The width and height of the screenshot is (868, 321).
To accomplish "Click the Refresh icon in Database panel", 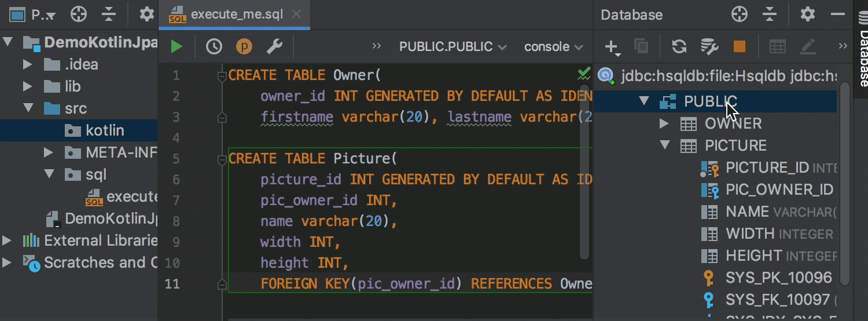I will (679, 47).
